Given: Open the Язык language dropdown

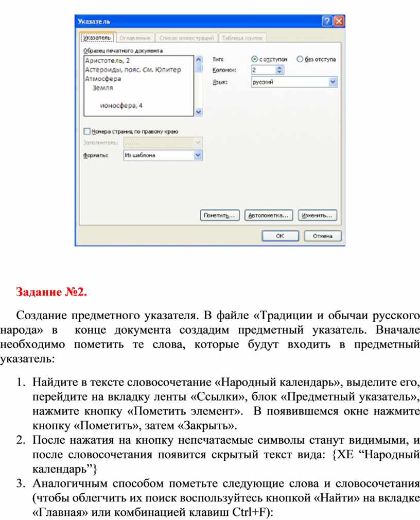Looking at the screenshot, I should coord(333,82).
